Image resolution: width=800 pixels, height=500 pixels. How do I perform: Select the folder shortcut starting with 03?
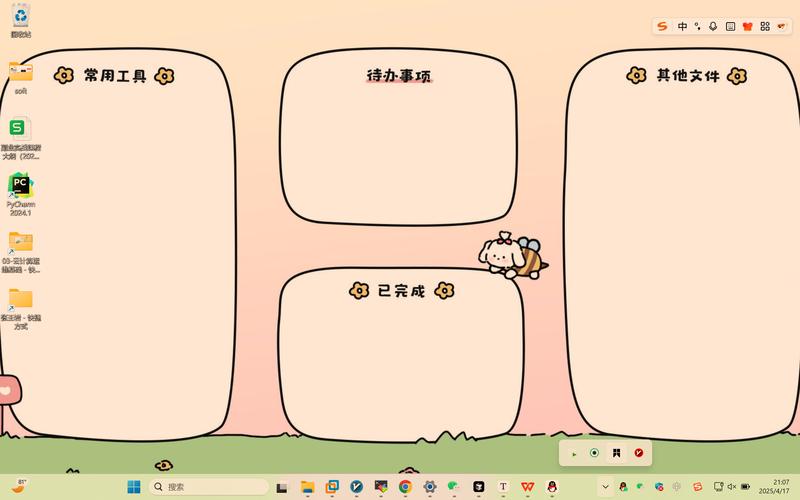20,252
